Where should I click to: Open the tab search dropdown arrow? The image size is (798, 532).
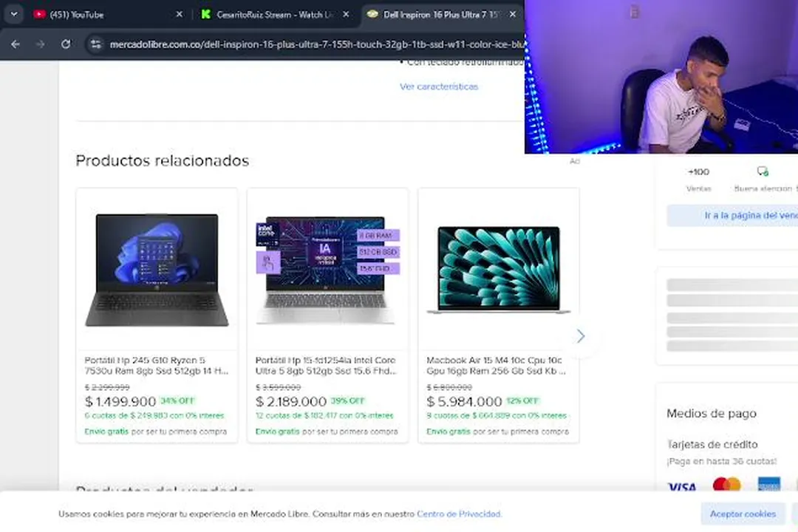(x=14, y=14)
